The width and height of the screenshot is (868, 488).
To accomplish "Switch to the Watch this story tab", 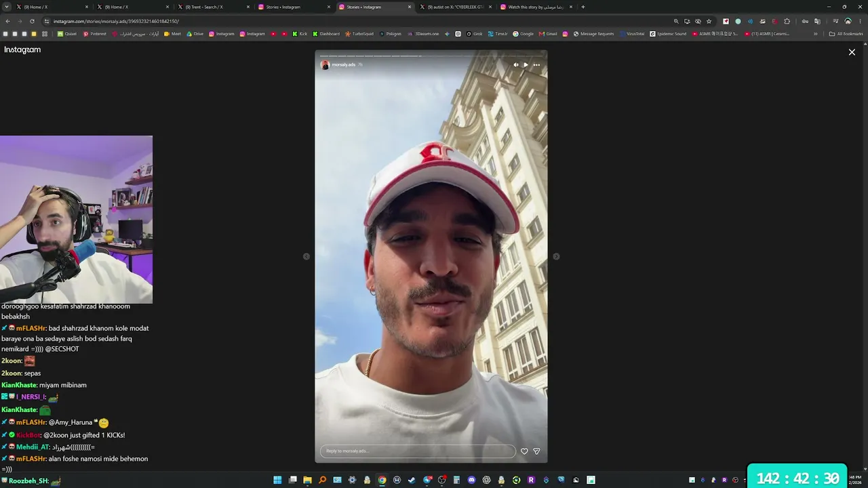I will tap(536, 7).
